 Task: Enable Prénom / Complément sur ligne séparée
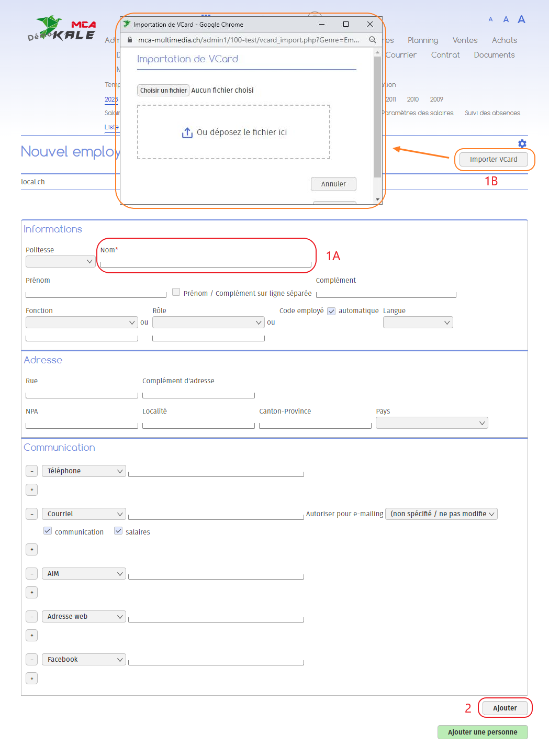176,292
